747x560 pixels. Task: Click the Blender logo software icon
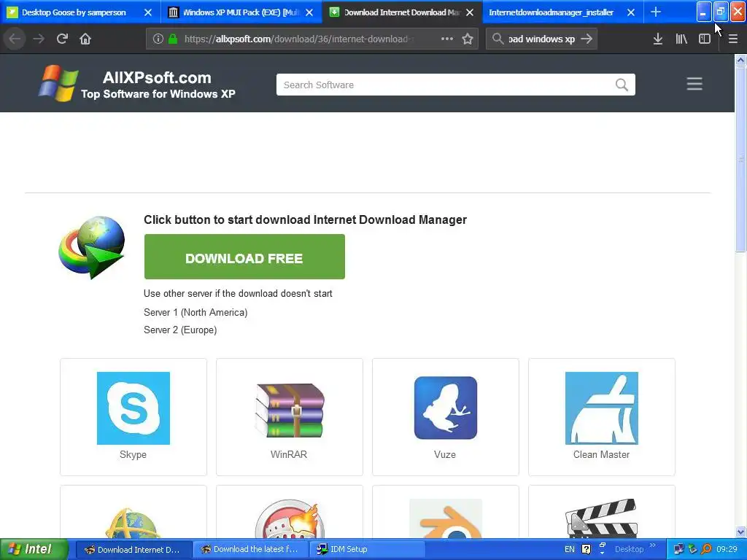click(446, 518)
